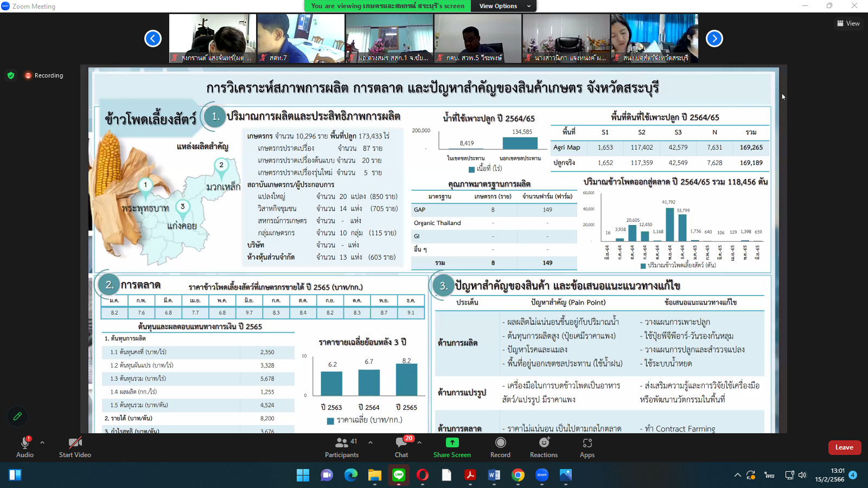The width and height of the screenshot is (868, 488).
Task: Click the ปี 2565 bar in price chart
Action: coord(407,380)
